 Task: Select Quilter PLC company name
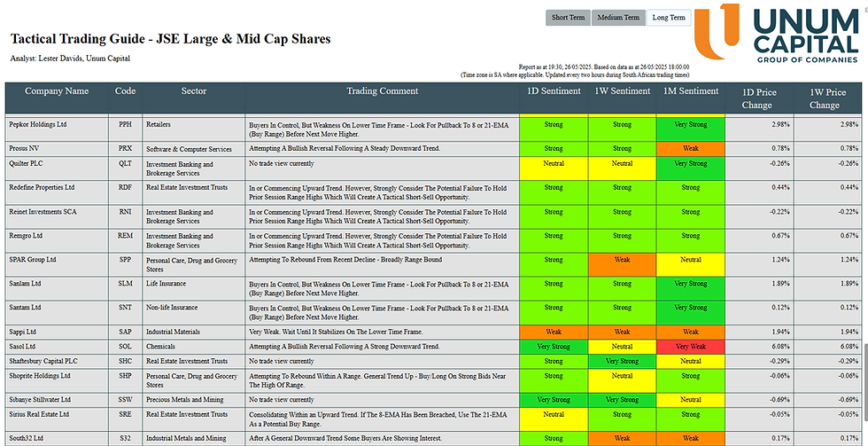click(25, 163)
